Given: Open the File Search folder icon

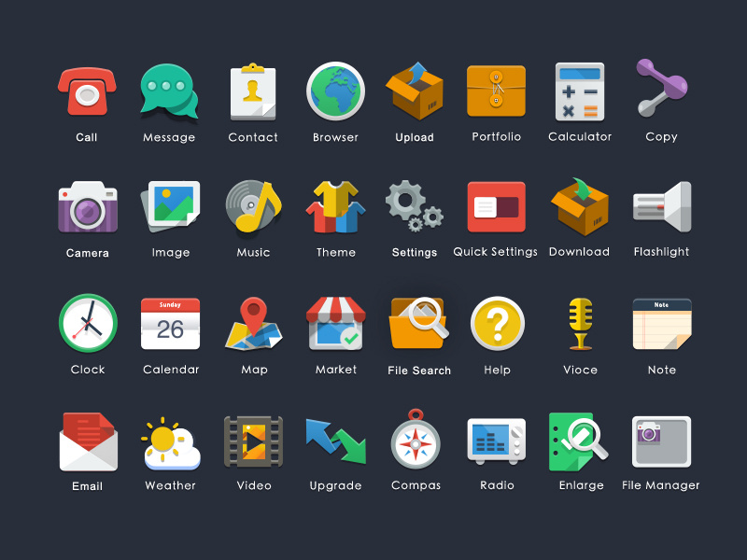Looking at the screenshot, I should [x=419, y=324].
